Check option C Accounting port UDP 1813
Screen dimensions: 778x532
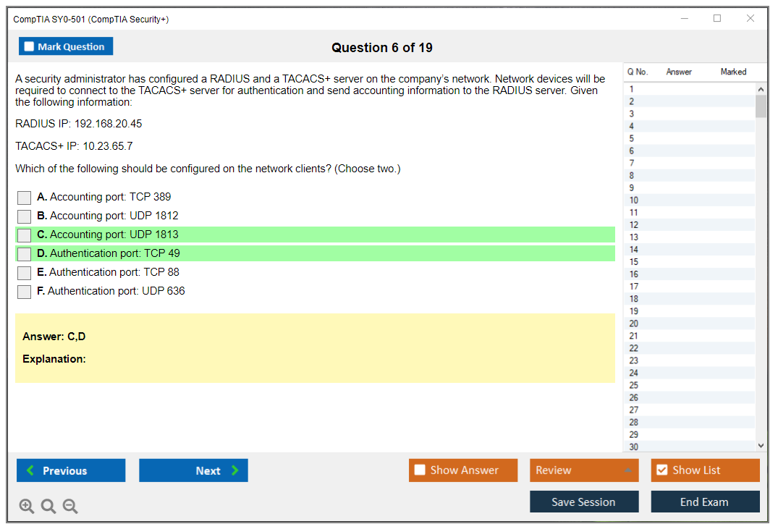(25, 235)
